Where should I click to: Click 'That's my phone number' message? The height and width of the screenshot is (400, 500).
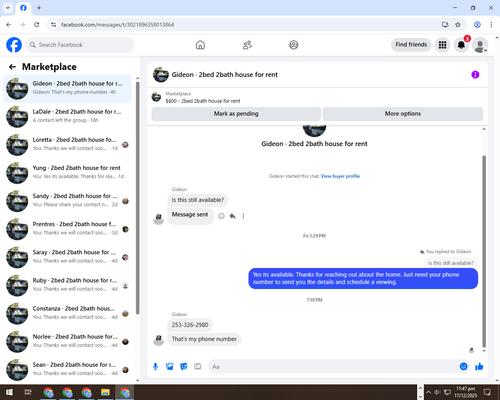(x=204, y=339)
